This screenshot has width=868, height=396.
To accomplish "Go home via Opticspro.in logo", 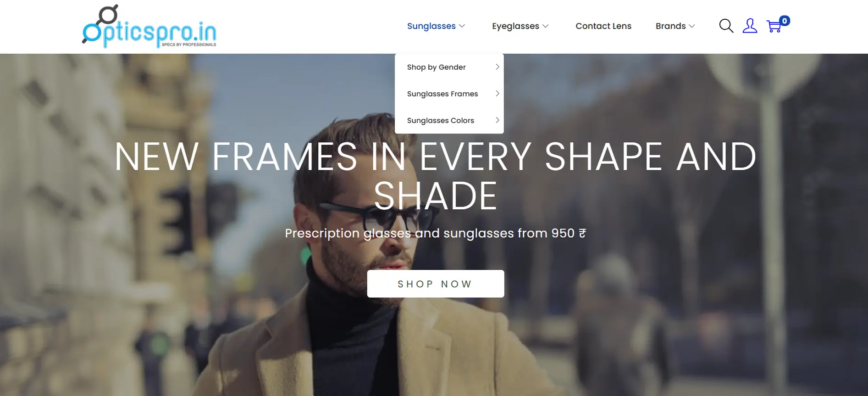I will click(149, 26).
